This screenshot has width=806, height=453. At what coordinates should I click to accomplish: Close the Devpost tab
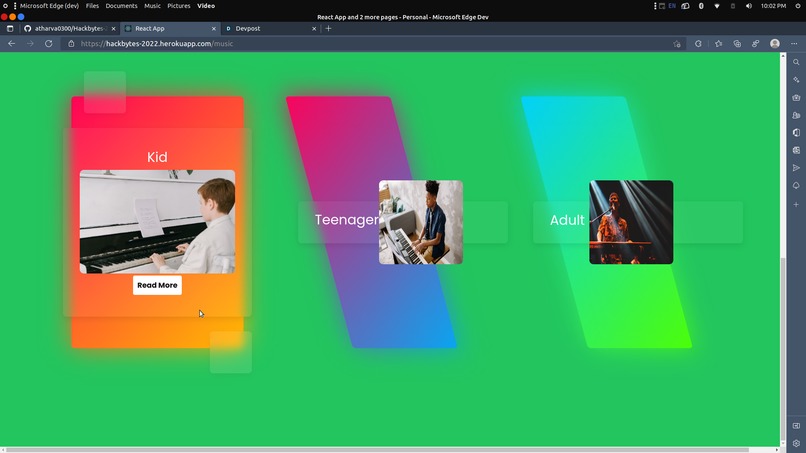[314, 29]
